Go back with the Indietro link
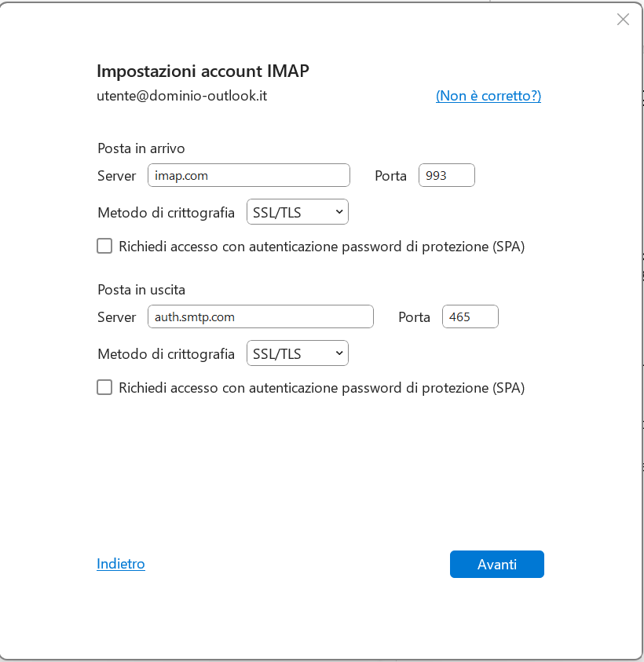 121,564
